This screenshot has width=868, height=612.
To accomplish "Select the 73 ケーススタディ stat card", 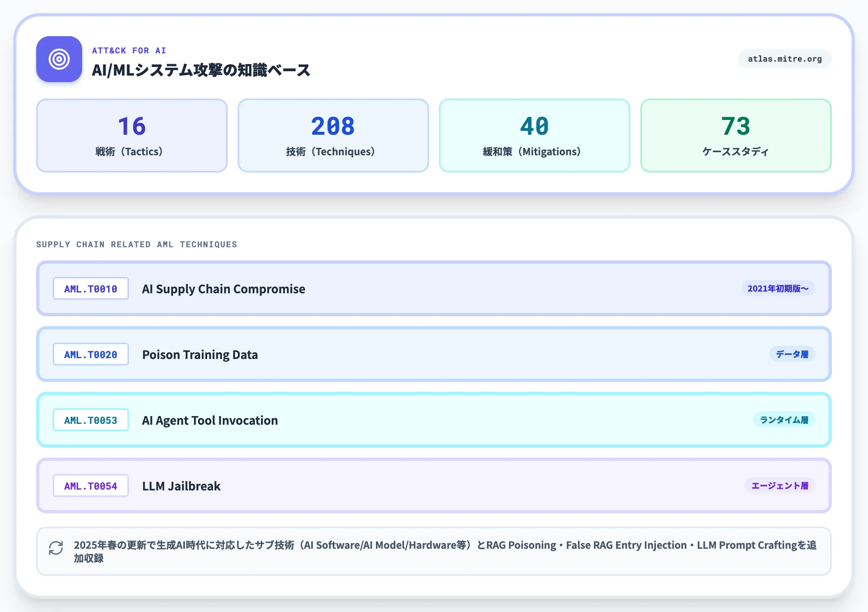I will tap(736, 136).
